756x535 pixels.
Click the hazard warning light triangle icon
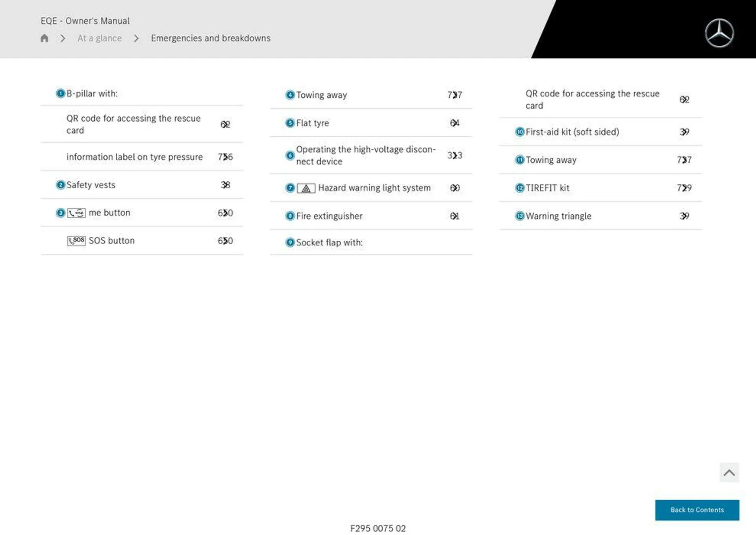pyautogui.click(x=306, y=188)
